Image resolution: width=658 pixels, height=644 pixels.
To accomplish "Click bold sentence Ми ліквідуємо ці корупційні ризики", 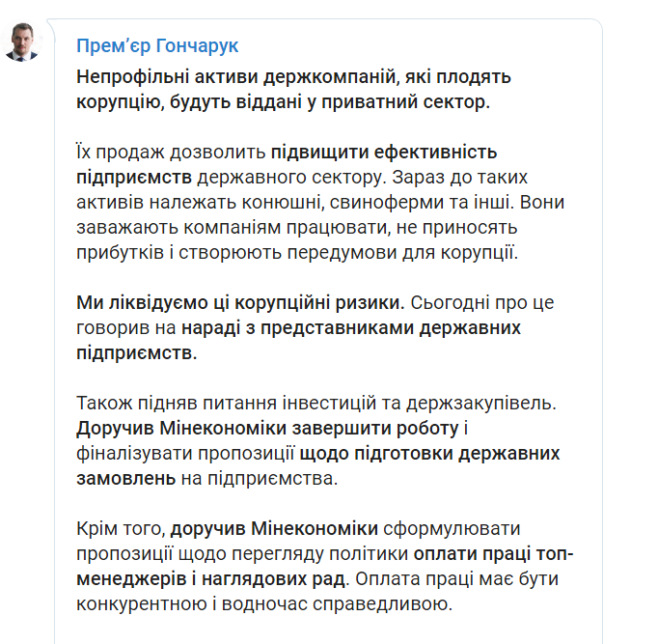I will point(240,303).
